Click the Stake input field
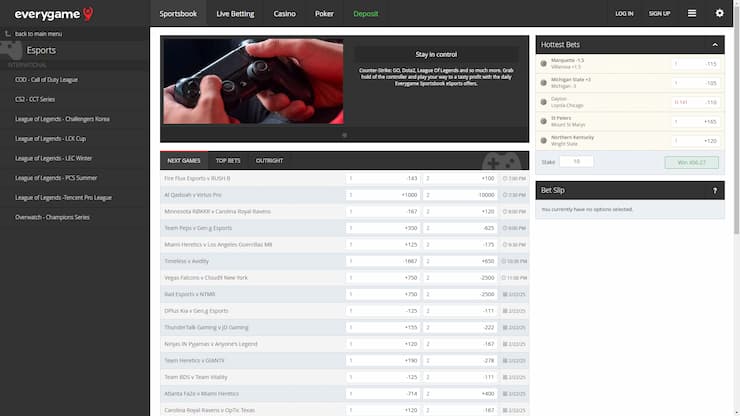The image size is (740, 416). 576,161
